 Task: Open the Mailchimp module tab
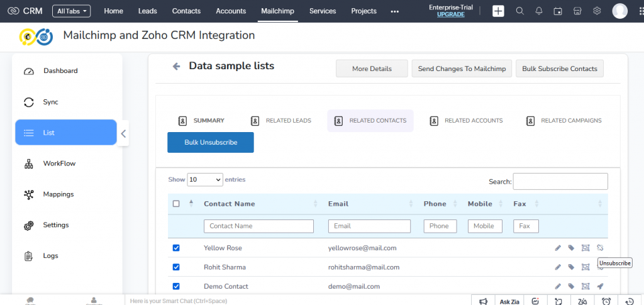(277, 11)
